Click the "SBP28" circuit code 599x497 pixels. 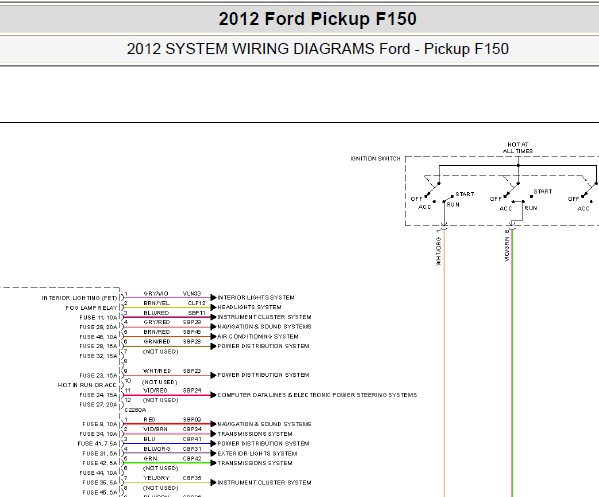[x=192, y=342]
